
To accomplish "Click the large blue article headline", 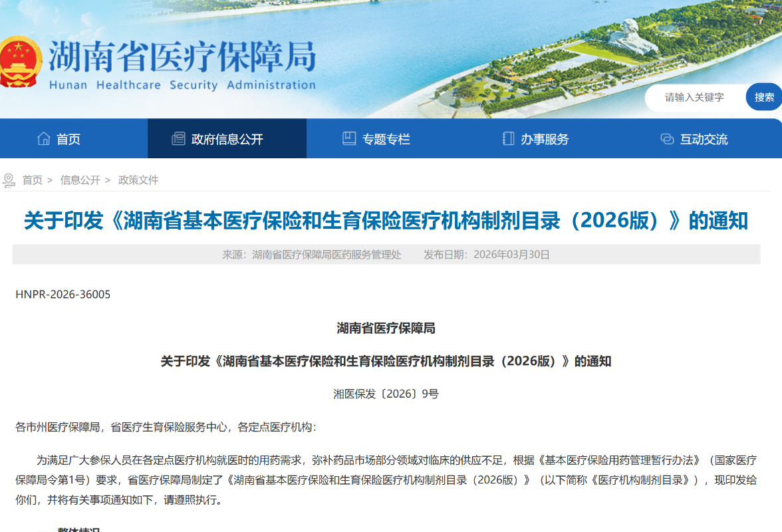I will (386, 221).
